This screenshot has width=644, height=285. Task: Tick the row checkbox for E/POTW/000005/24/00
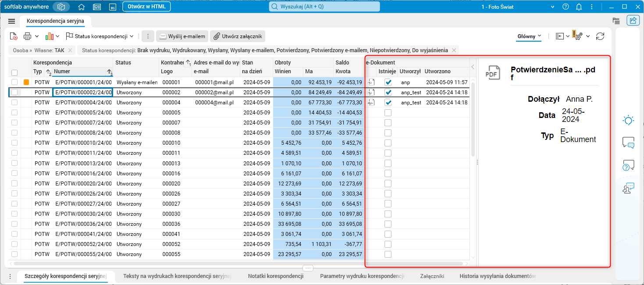[x=15, y=112]
